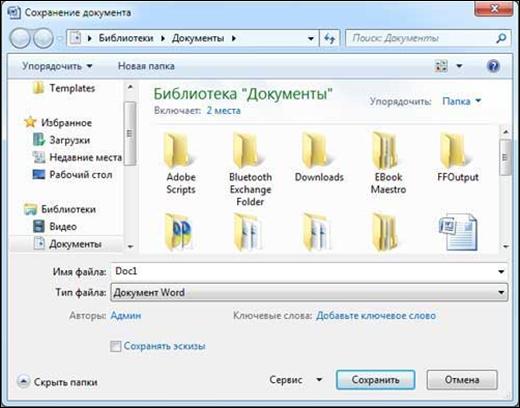
Task: Collapse folders with Скрыть папки
Action: (x=58, y=382)
